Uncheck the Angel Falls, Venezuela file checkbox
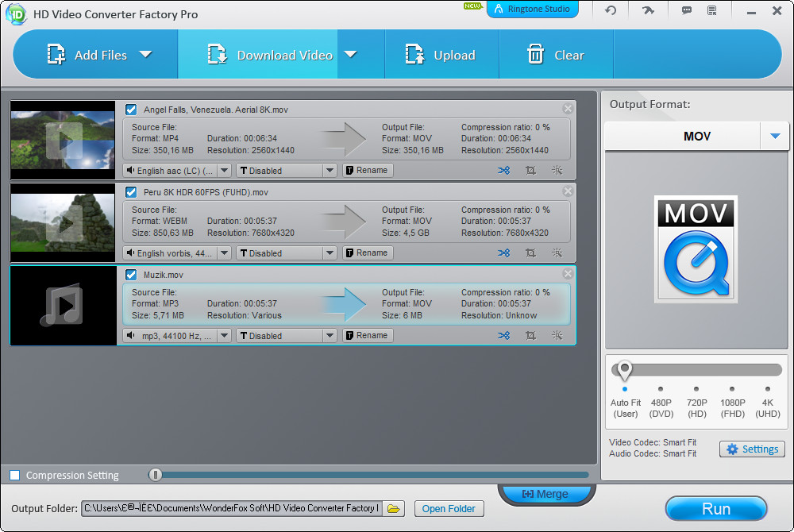Viewport: 794px width, 532px height. point(131,110)
